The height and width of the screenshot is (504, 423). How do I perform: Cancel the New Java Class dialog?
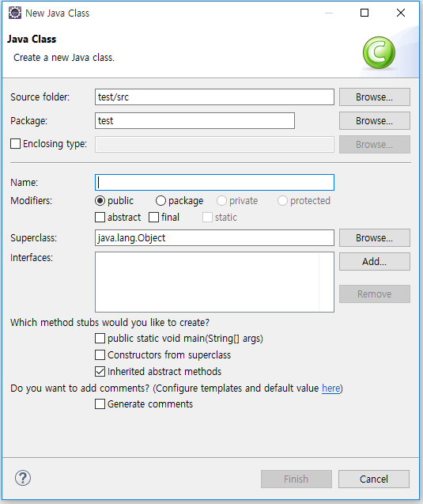point(374,479)
